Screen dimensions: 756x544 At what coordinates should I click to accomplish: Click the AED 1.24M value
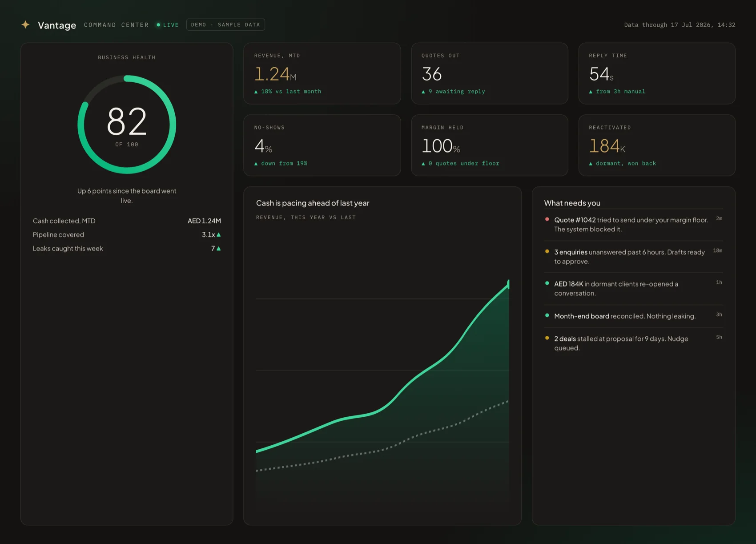coord(204,221)
